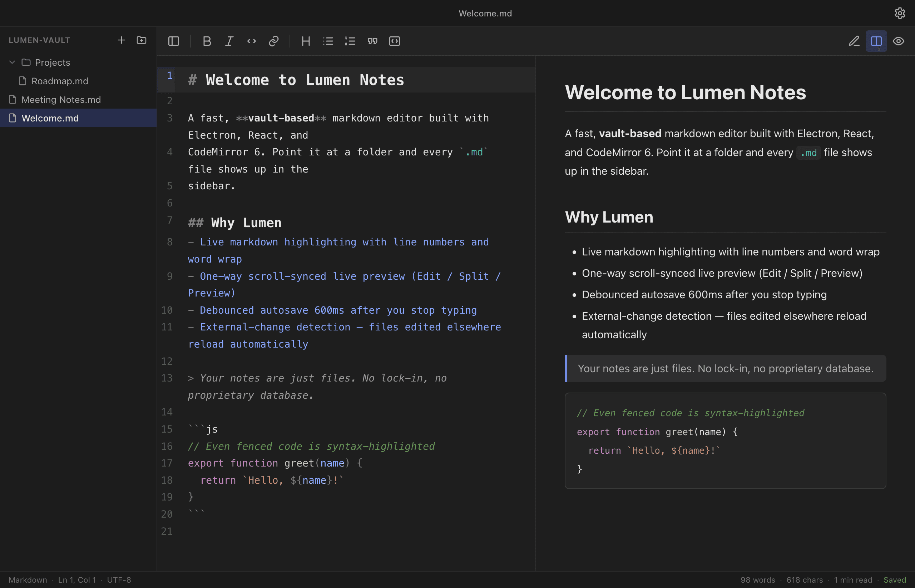Insert a link
The width and height of the screenshot is (915, 588).
(273, 41)
